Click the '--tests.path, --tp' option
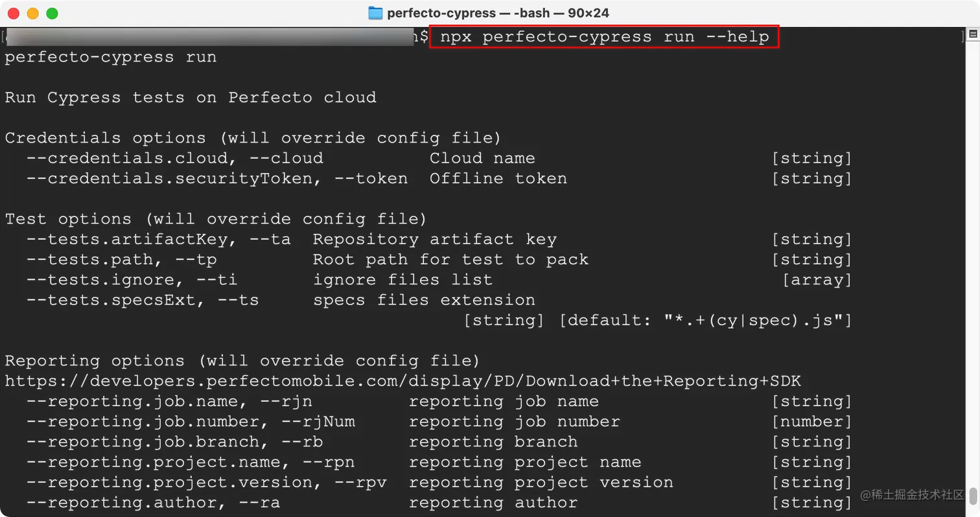The image size is (980, 517). [121, 259]
